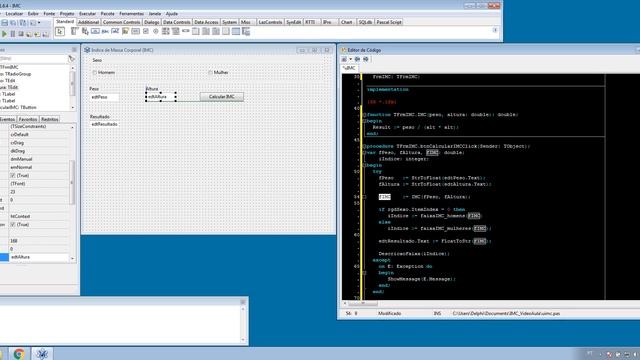Pick the TScrollBar component from the palette
Image resolution: width=640 pixels, height=360 pixels.
186,31
